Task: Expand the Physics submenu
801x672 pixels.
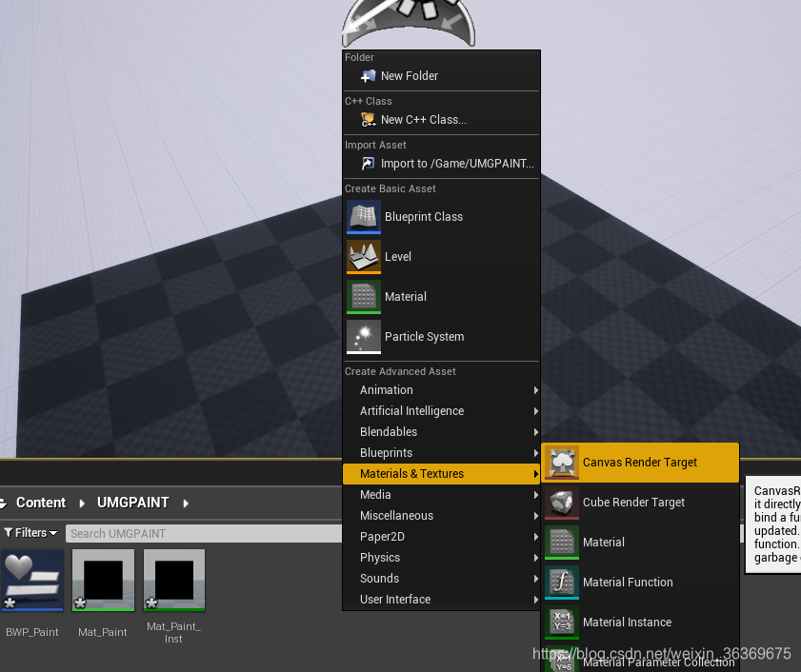Action: (x=441, y=558)
